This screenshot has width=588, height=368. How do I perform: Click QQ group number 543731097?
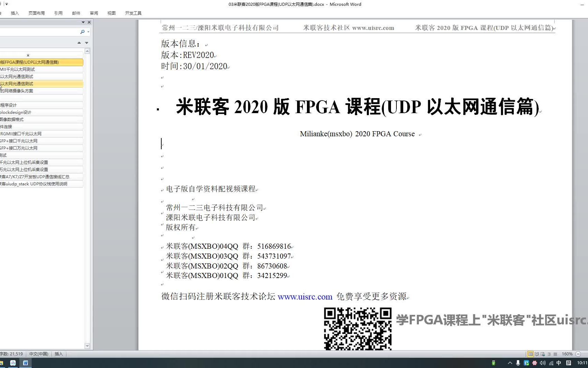pos(274,256)
